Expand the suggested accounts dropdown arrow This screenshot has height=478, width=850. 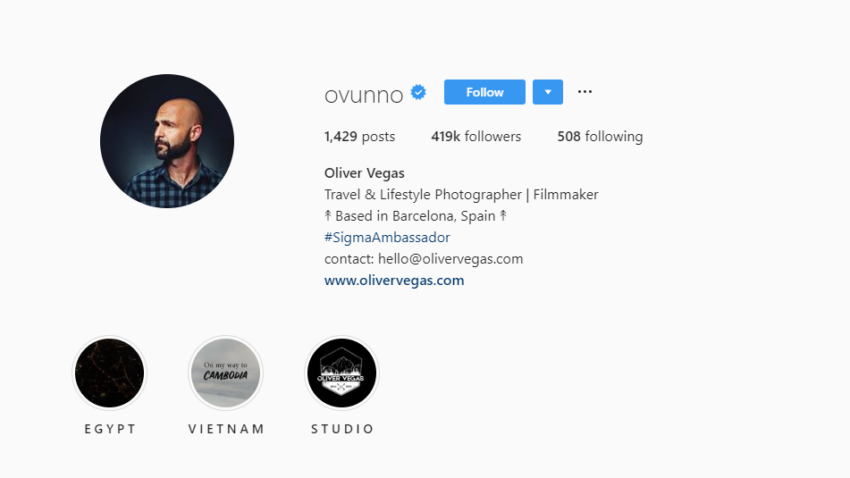548,92
